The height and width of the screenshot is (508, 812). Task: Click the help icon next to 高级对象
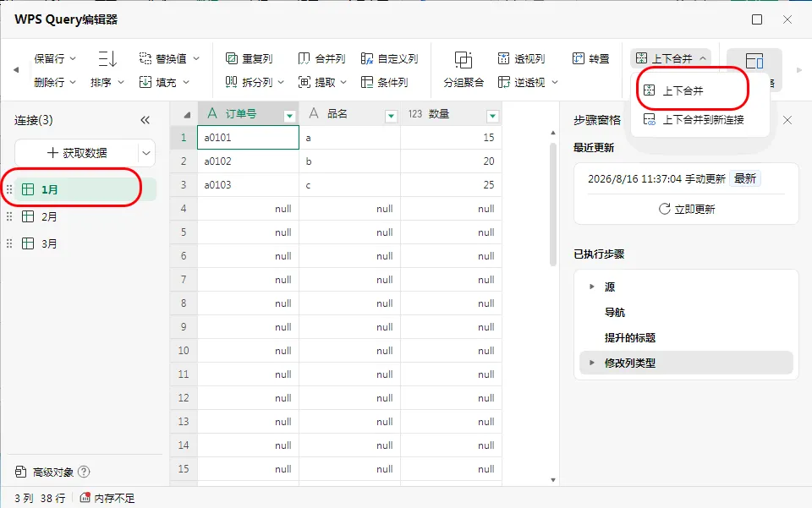(x=84, y=472)
